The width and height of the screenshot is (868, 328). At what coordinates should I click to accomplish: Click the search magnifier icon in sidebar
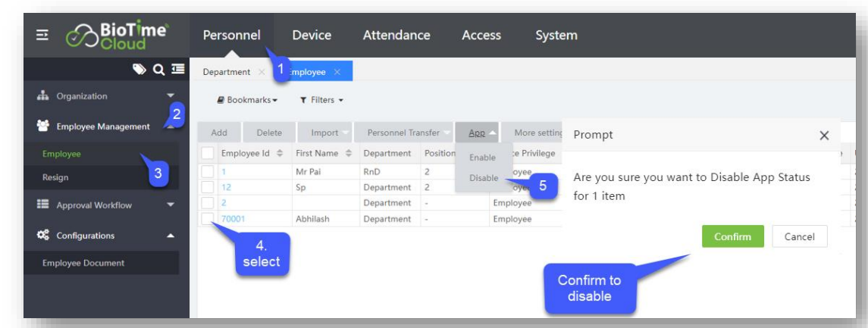[x=158, y=70]
